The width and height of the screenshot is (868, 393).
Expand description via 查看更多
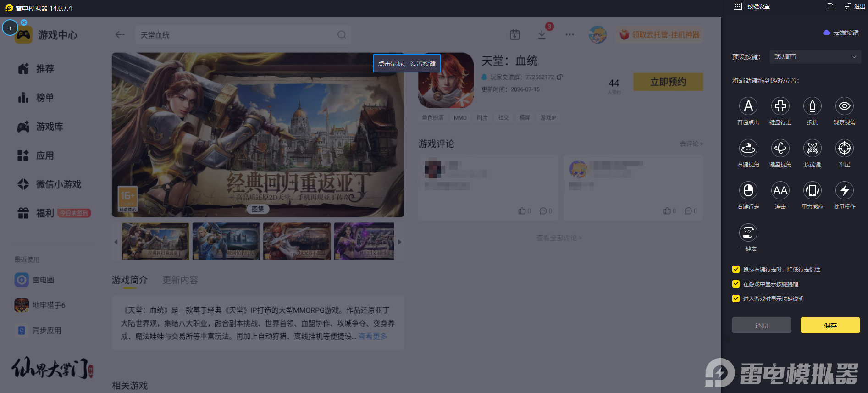point(373,337)
